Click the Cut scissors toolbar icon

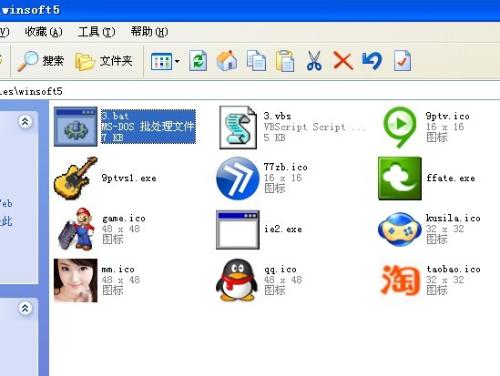tap(314, 61)
